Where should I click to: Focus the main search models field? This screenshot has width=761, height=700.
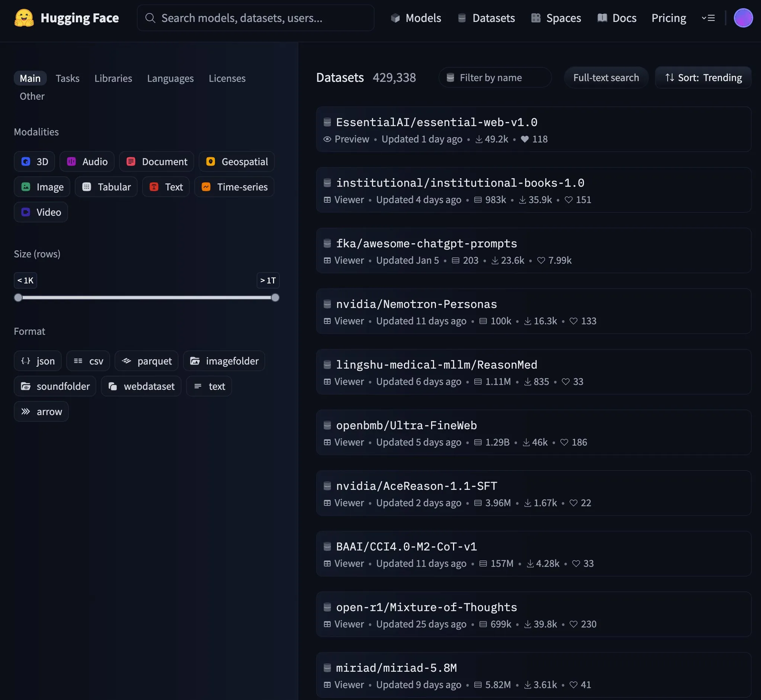(256, 18)
